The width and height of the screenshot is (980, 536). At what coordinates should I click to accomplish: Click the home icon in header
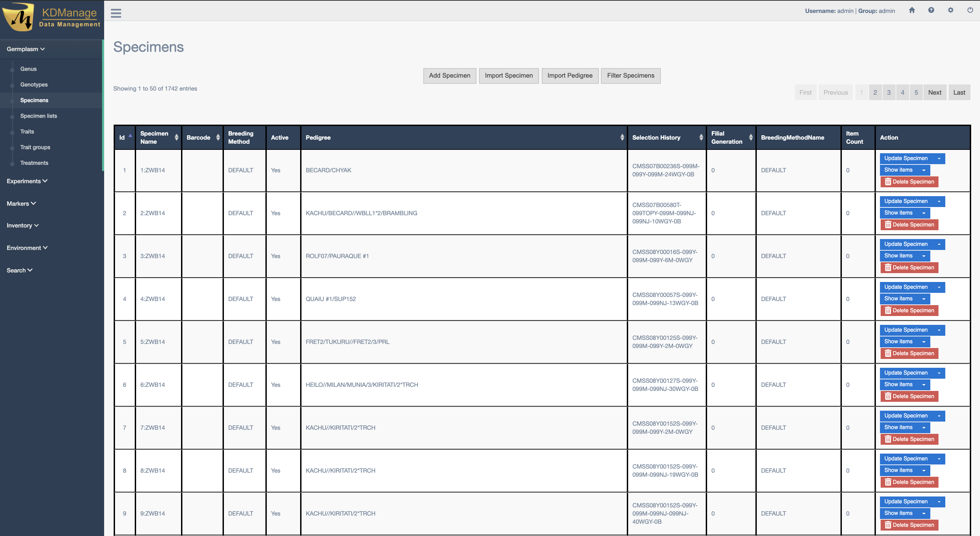point(912,10)
